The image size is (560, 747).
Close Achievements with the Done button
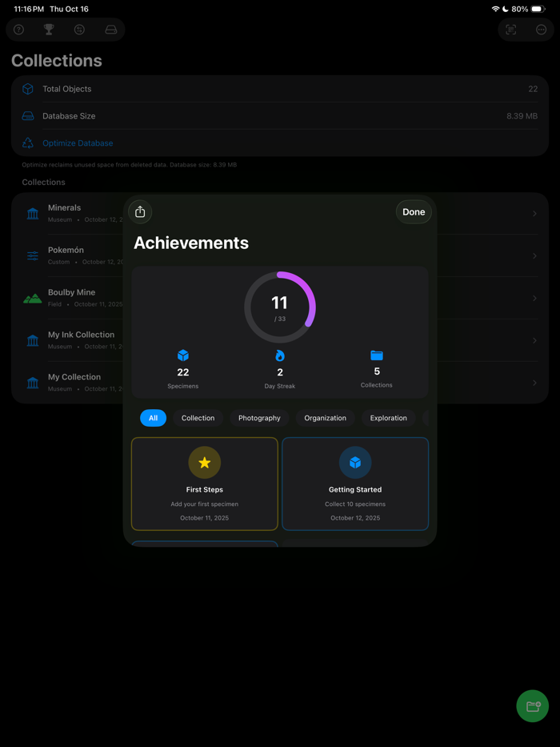pos(414,212)
